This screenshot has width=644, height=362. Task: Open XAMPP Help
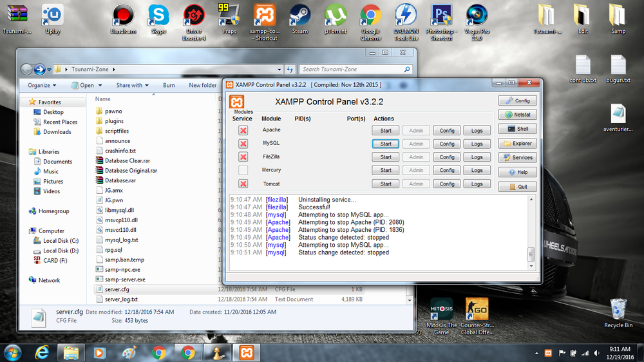point(518,172)
